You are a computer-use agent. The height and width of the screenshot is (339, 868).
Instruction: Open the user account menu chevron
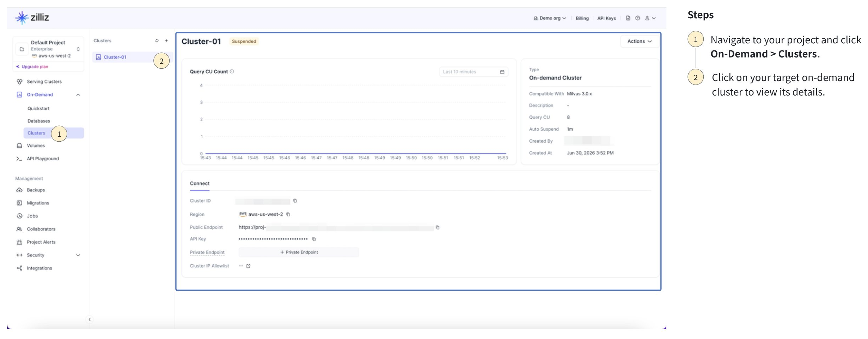(x=654, y=18)
